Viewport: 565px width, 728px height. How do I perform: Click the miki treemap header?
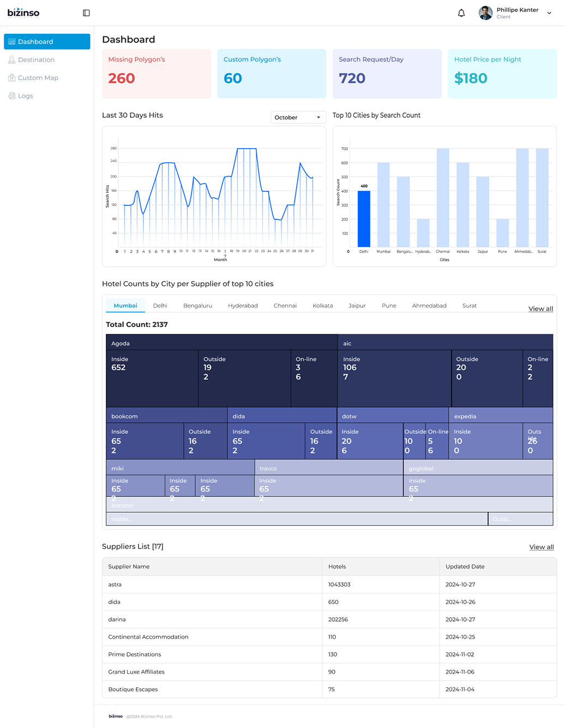tap(180, 468)
